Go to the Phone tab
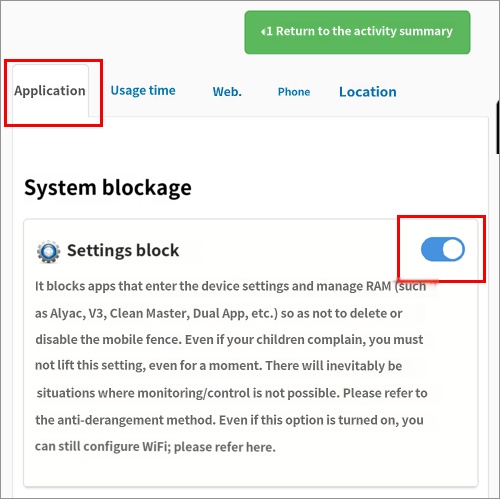This screenshot has height=499, width=500. click(294, 92)
